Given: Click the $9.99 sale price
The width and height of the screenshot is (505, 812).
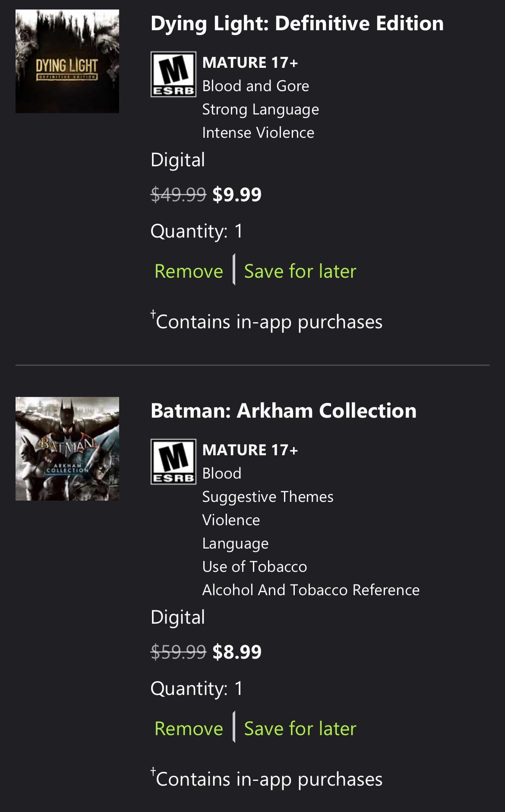Looking at the screenshot, I should click(237, 194).
